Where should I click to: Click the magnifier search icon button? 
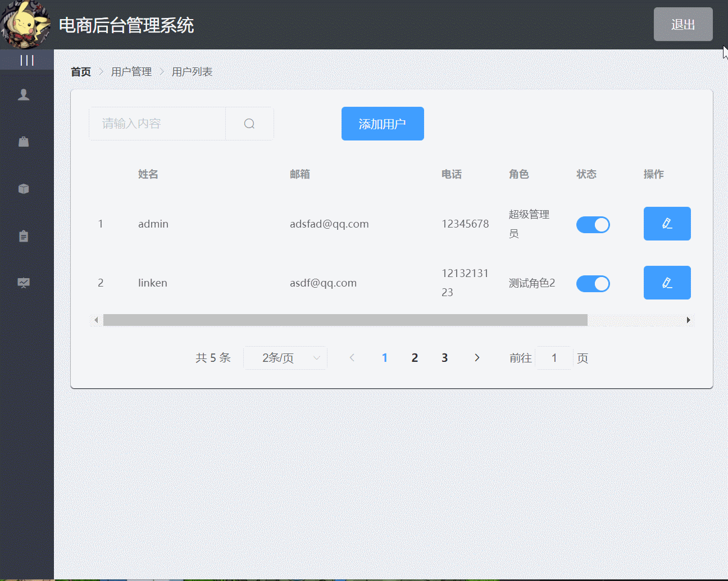coord(249,124)
